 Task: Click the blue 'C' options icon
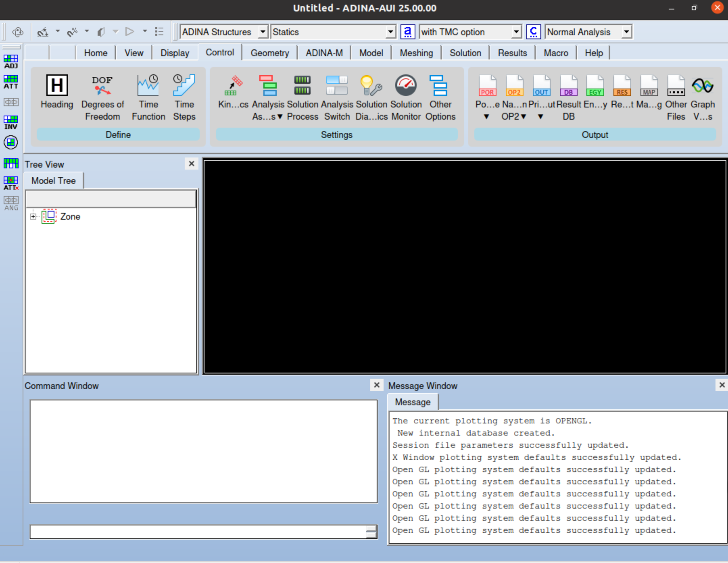point(533,32)
